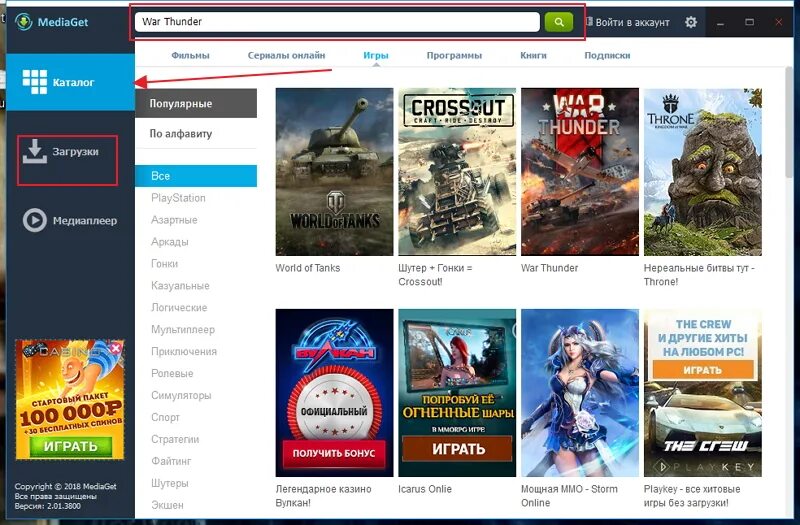Choose the Казуальные category
The image size is (800, 525).
pyautogui.click(x=180, y=286)
